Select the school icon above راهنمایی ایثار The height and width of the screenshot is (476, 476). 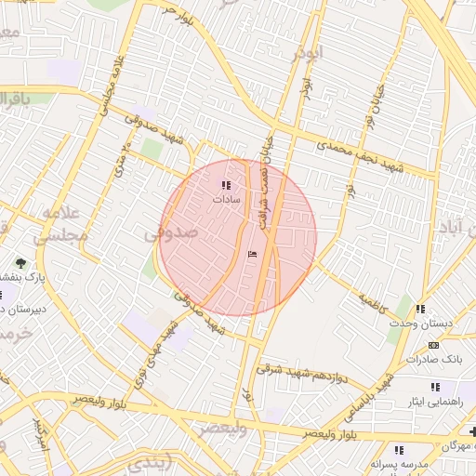tap(435, 387)
